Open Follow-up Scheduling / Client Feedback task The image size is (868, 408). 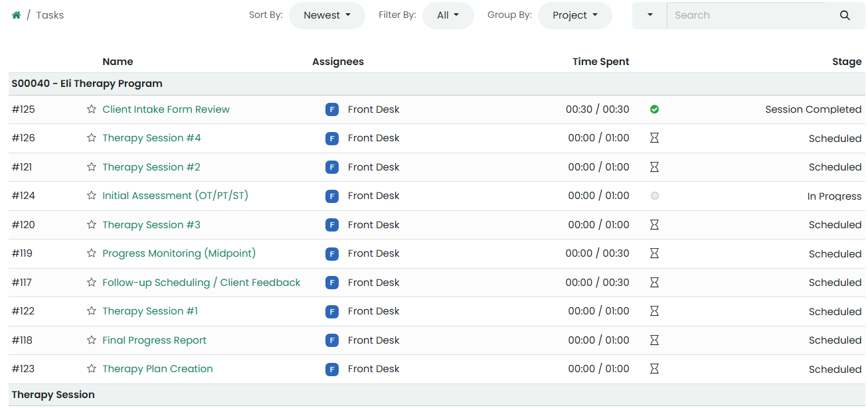(x=201, y=283)
